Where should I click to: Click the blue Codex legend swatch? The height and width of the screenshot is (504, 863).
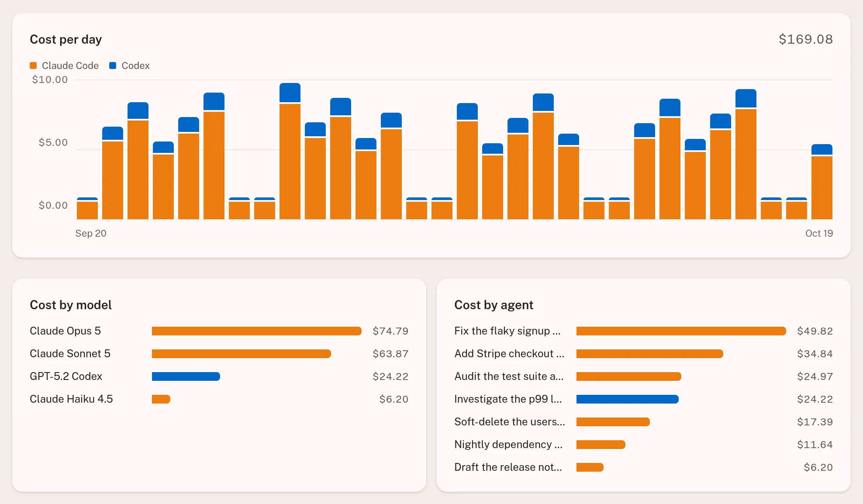point(113,66)
